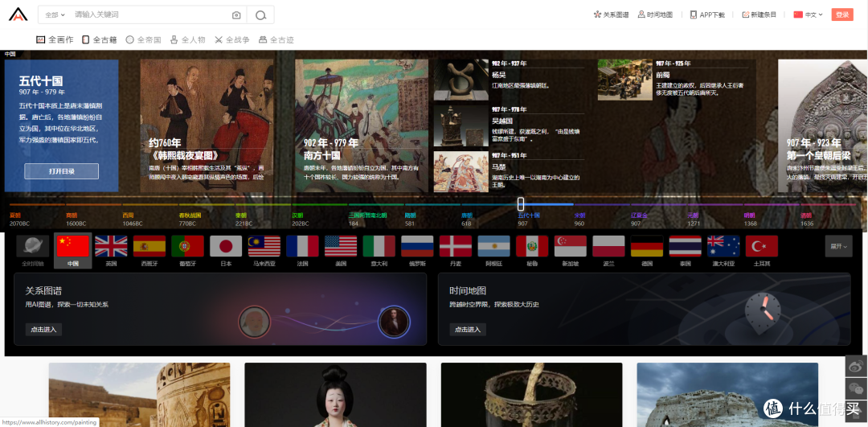
Task: Select the 西班牙 flag icon
Action: [x=149, y=246]
